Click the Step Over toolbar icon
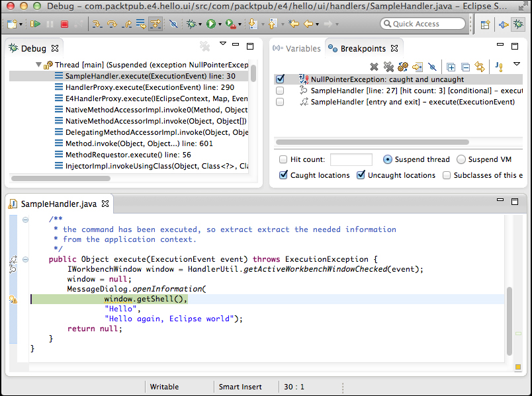Viewport: 532px width, 396px height. pos(112,24)
